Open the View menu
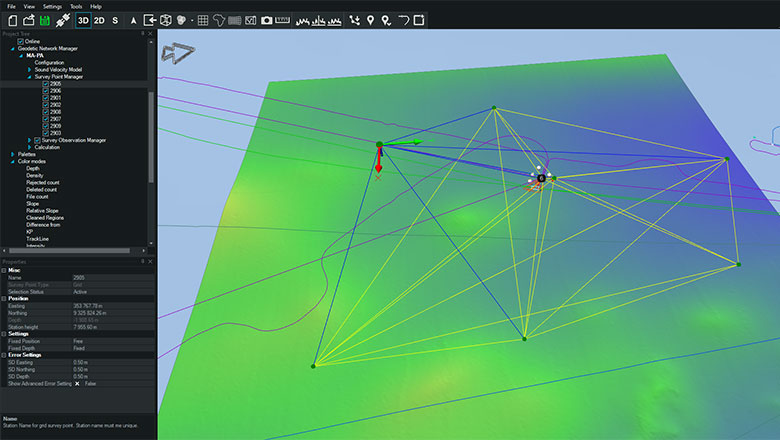This screenshot has height=440, width=780. pos(29,6)
